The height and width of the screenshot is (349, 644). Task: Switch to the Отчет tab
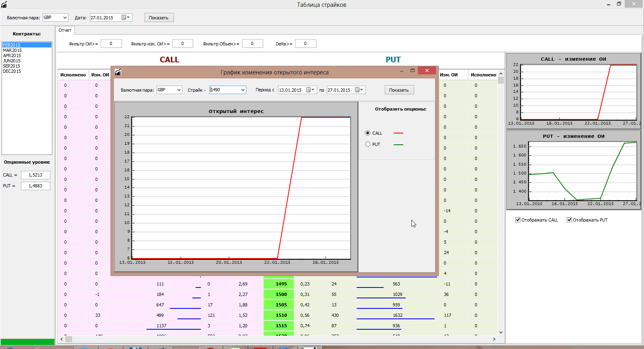coord(65,30)
